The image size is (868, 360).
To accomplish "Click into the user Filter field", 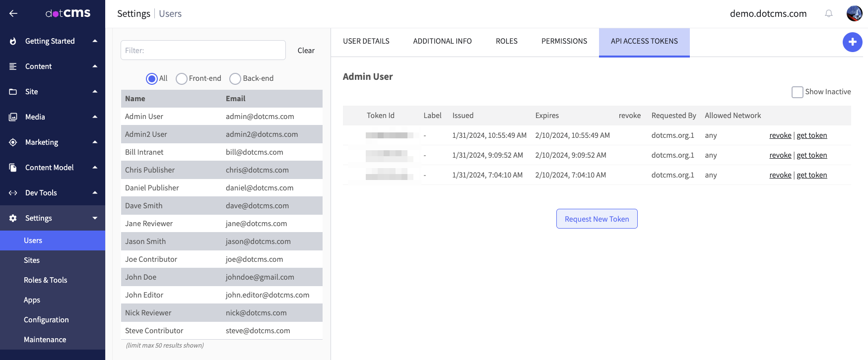I will 203,50.
